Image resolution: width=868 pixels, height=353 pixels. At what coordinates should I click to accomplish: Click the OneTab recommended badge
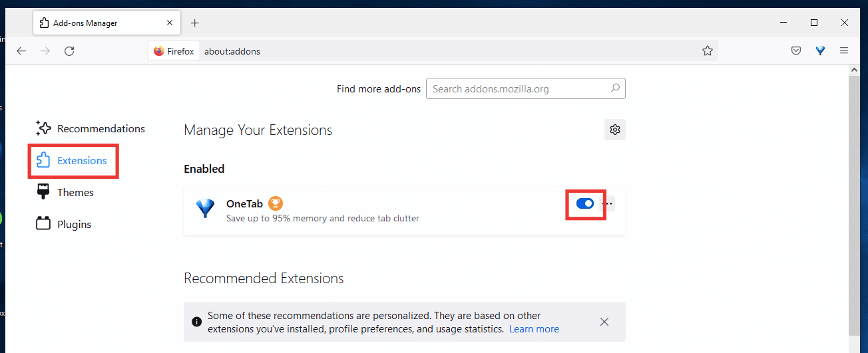276,203
